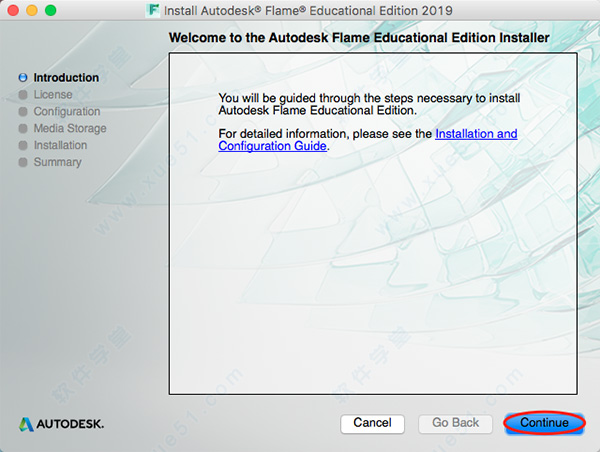This screenshot has height=452, width=600.
Task: Select the License step in sidebar
Action: click(53, 95)
